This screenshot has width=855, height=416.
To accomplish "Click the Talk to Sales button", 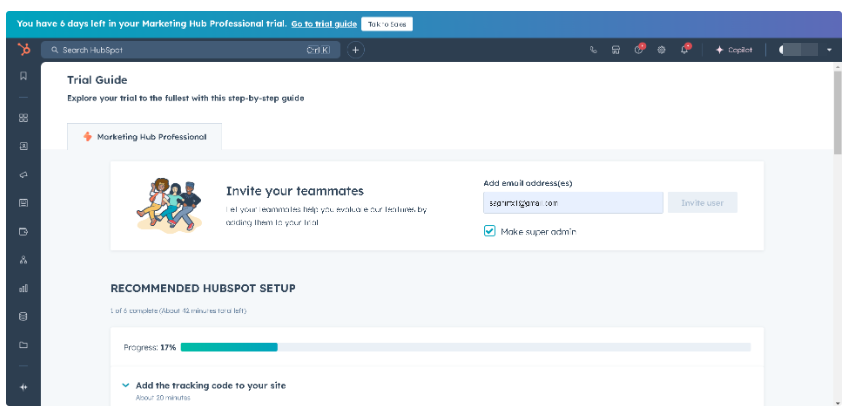I will (387, 23).
